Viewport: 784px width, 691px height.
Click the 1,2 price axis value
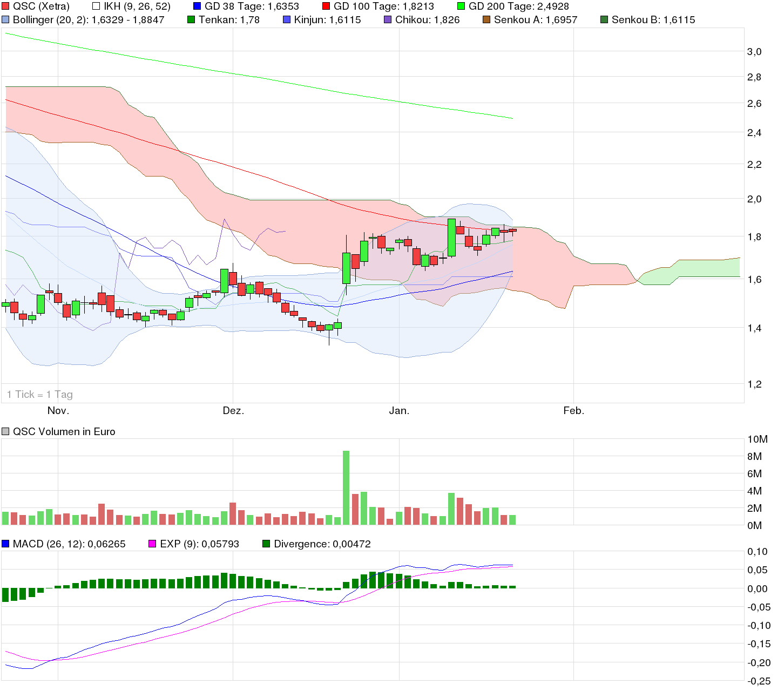754,384
